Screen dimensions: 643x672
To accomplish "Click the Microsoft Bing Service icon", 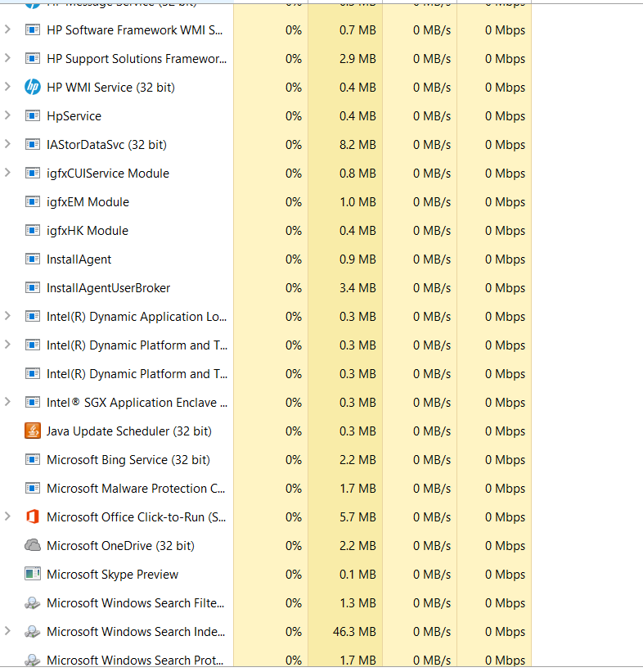I will [33, 460].
